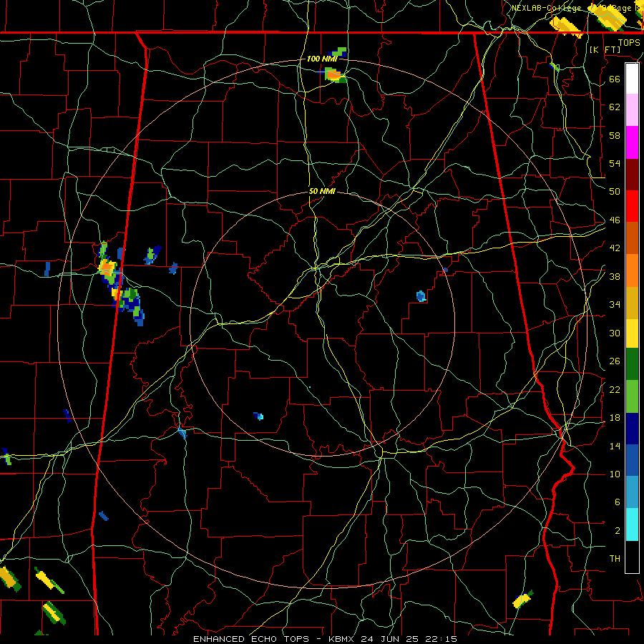
Task: Pick the legend value '34'
Action: coord(615,304)
